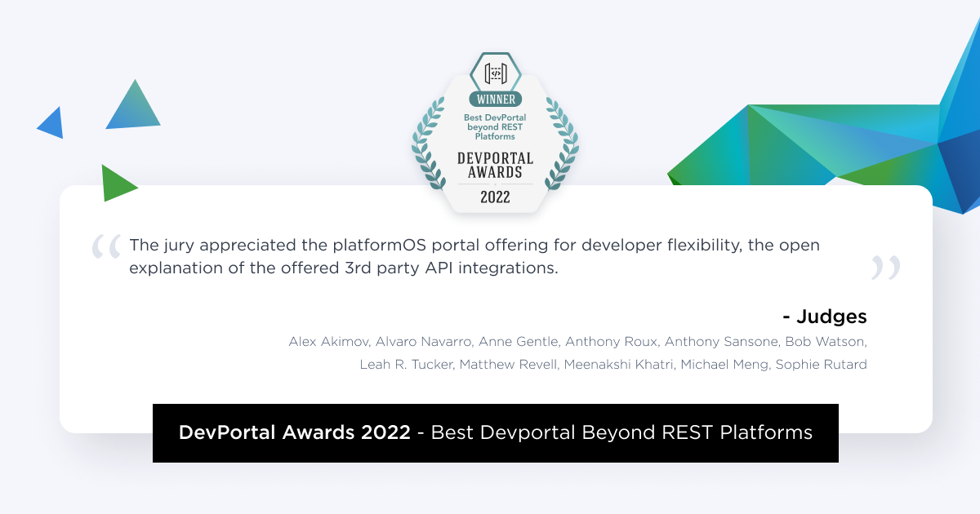Image resolution: width=980 pixels, height=514 pixels.
Task: Click the small blue triangle shape
Action: [x=52, y=124]
